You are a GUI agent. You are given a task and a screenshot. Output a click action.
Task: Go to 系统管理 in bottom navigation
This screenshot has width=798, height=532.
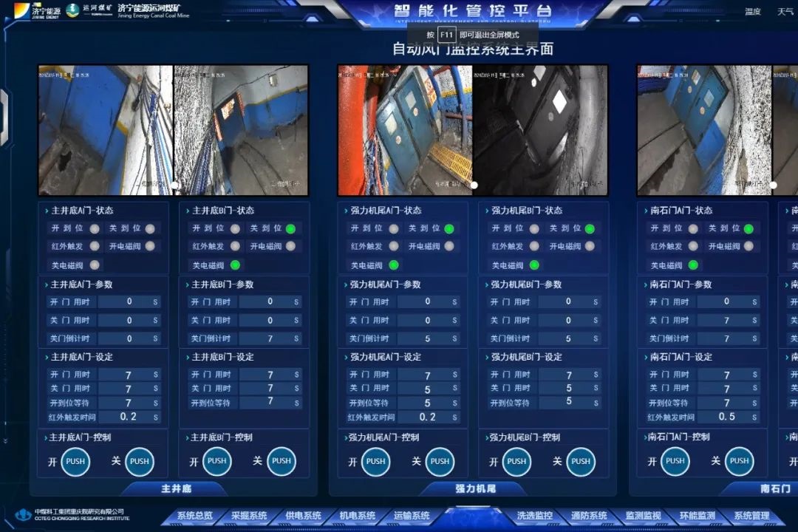click(x=751, y=516)
